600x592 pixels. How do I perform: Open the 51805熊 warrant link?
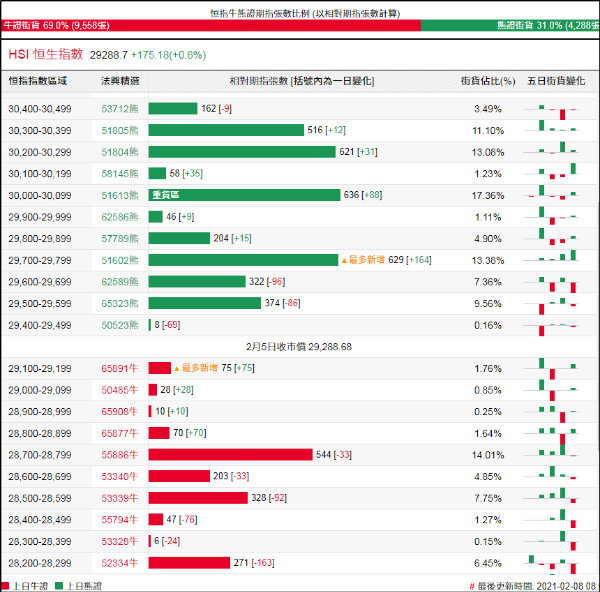pos(120,130)
